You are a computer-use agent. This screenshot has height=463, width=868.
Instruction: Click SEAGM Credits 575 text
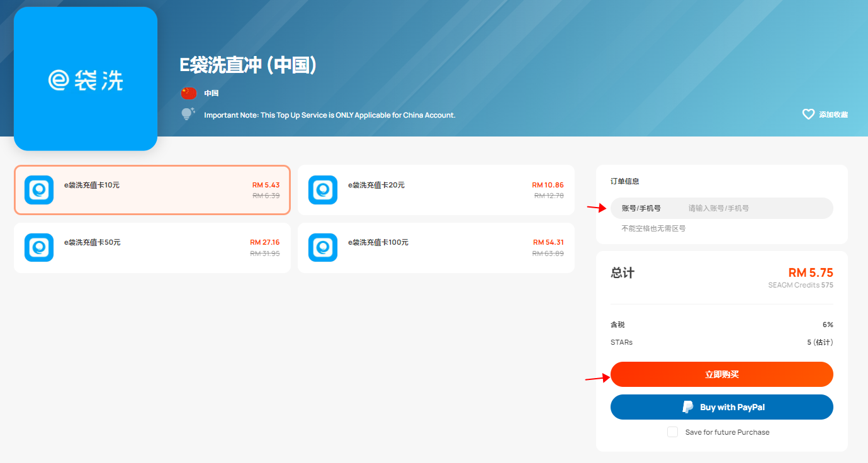[801, 285]
